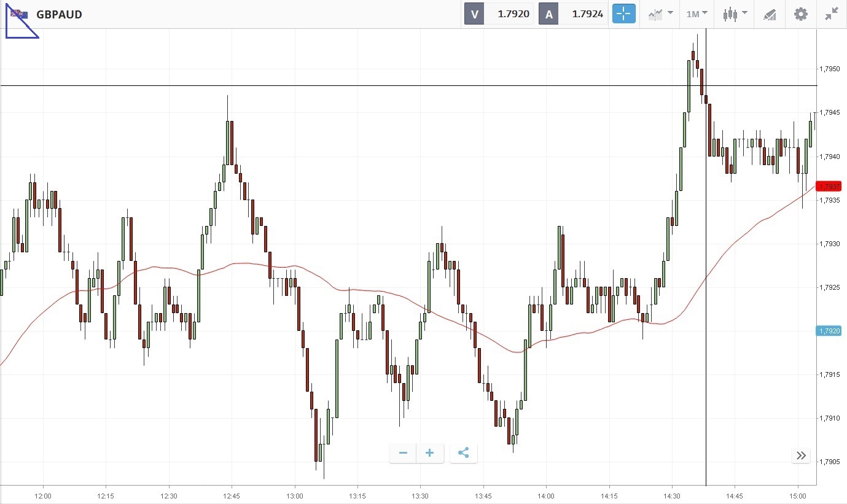The height and width of the screenshot is (504, 847).
Task: Click the 15:00 time axis label
Action: (798, 495)
